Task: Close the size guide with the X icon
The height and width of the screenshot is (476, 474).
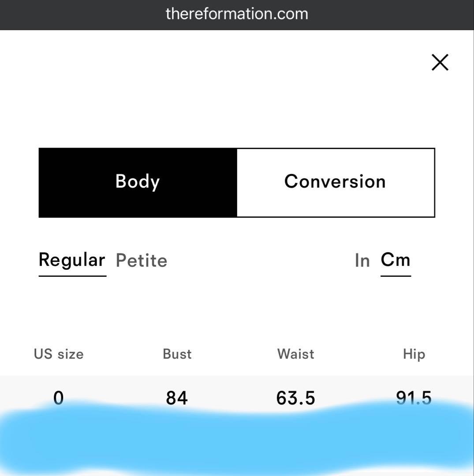Action: [x=440, y=63]
